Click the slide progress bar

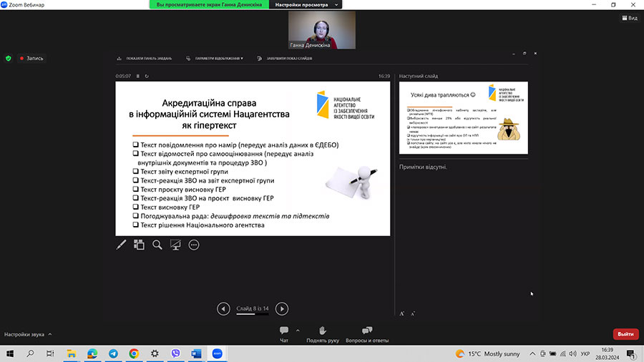pos(252,314)
